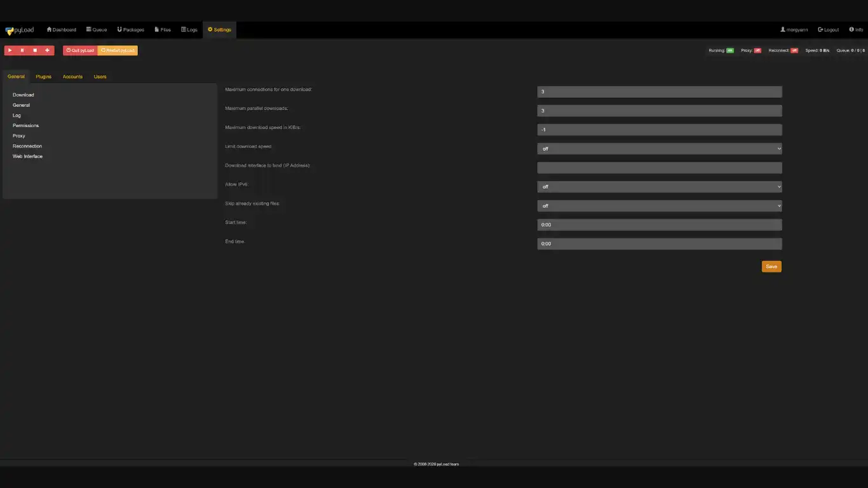Click the play button to start downloads
Viewport: 868px width, 488px height.
pos(10,50)
